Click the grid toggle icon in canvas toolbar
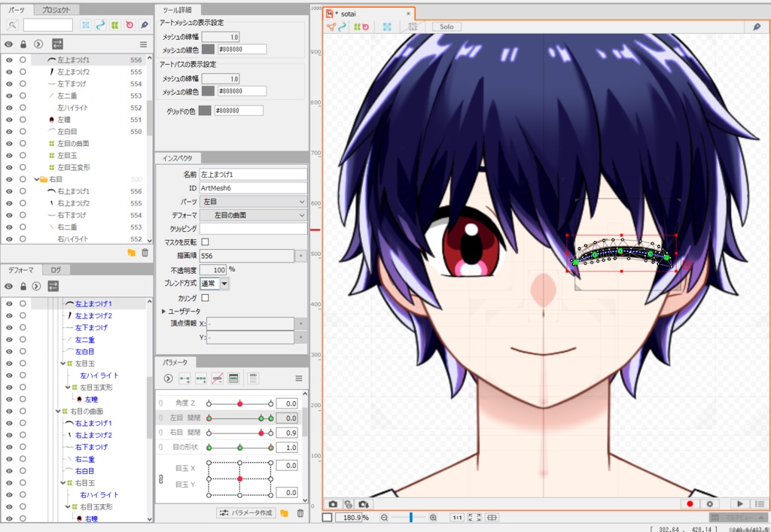 (413, 26)
